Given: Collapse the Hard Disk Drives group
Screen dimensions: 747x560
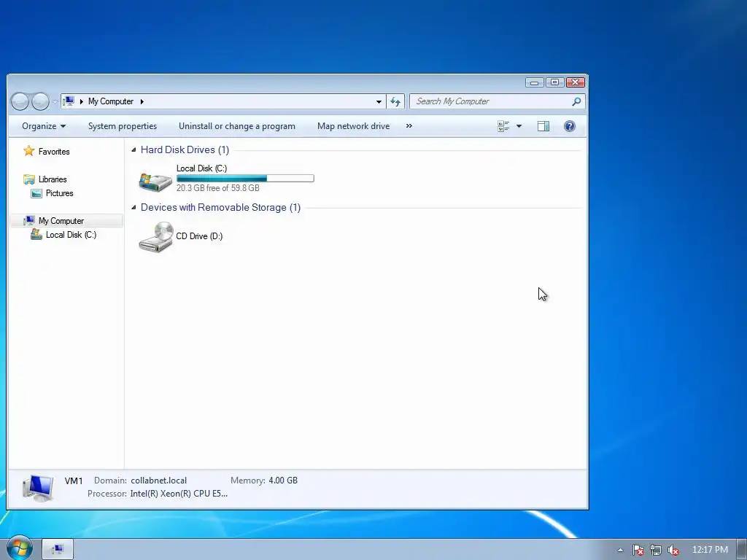Looking at the screenshot, I should pos(134,150).
